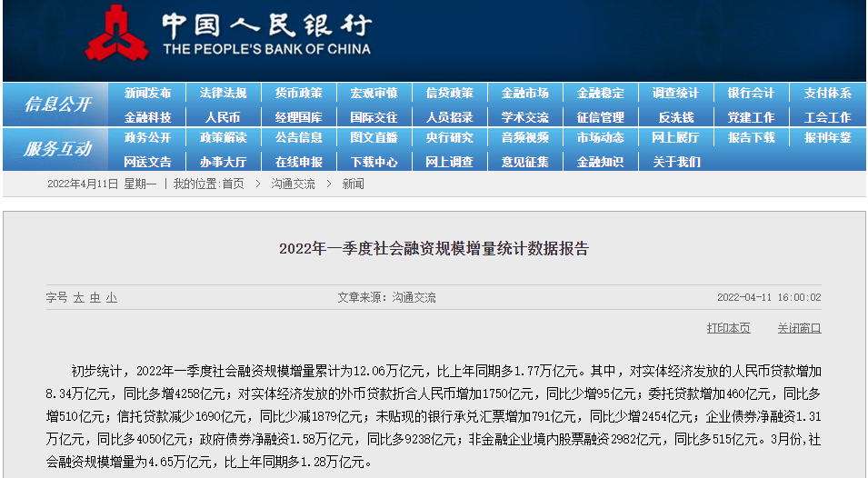Open 宏观审慎 section

374,93
